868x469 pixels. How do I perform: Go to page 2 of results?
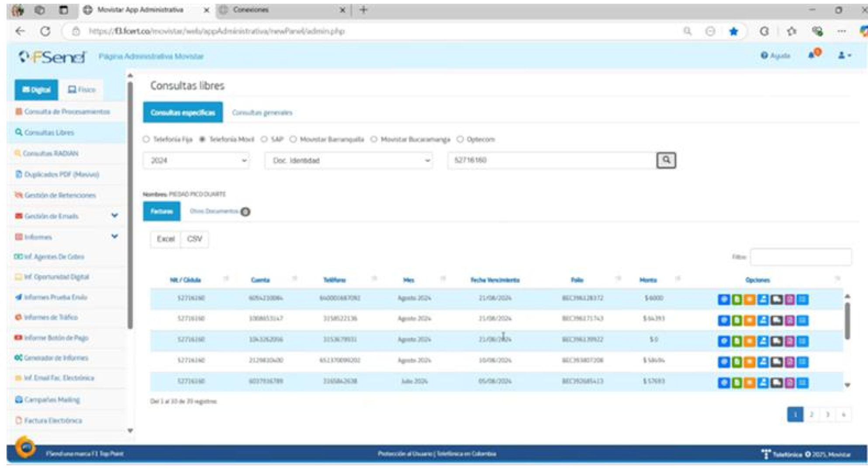[811, 414]
